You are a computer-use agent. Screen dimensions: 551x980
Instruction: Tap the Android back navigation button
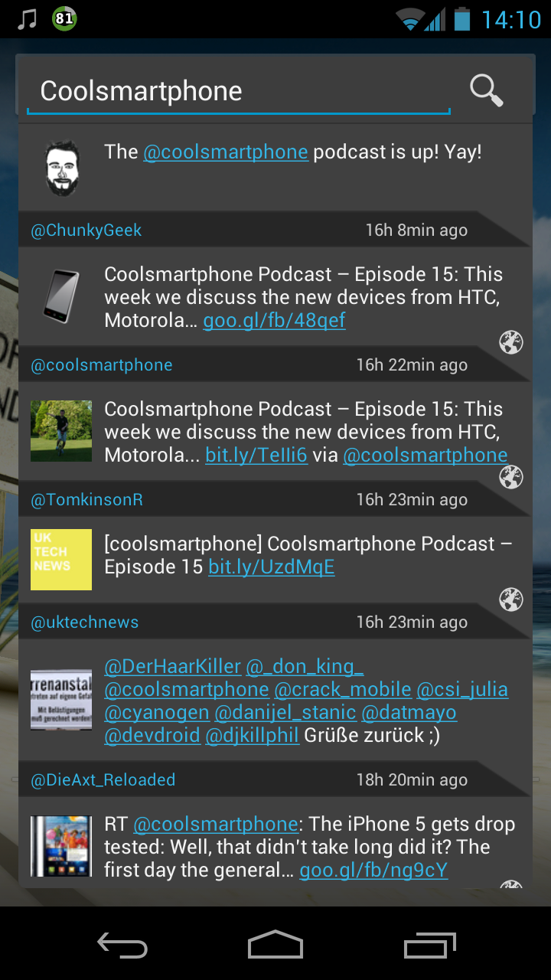click(122, 946)
